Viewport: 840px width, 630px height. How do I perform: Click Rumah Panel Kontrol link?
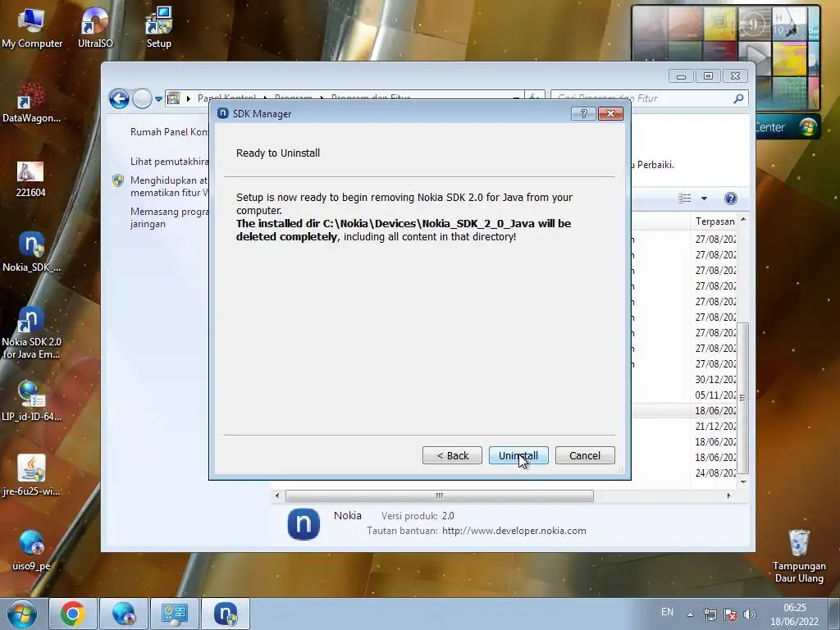[x=169, y=132]
